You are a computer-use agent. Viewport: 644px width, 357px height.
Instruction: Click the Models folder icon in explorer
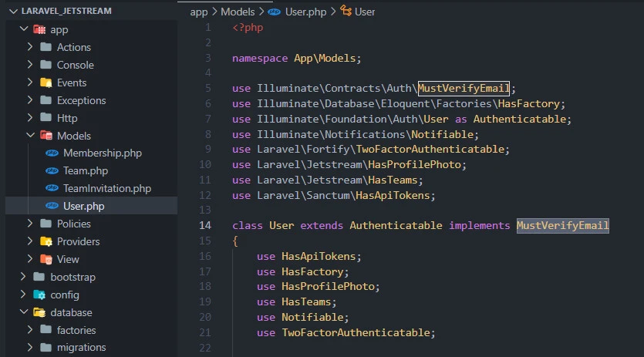(x=46, y=136)
